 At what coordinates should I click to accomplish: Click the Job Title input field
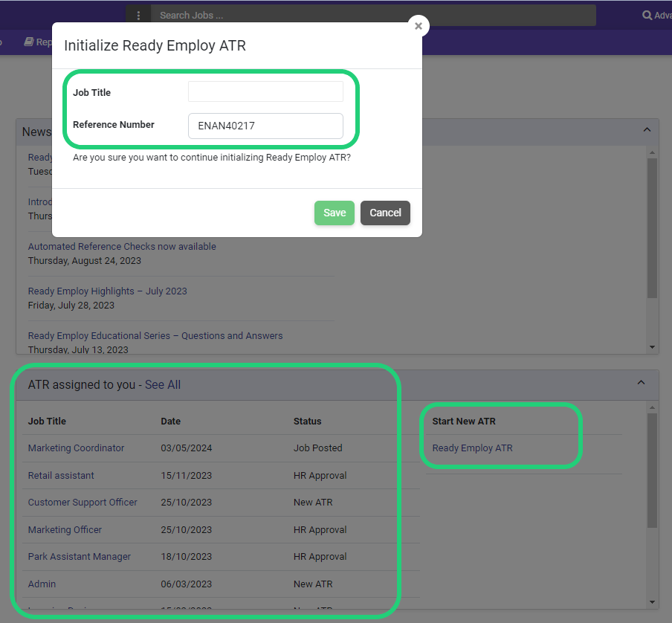(265, 91)
